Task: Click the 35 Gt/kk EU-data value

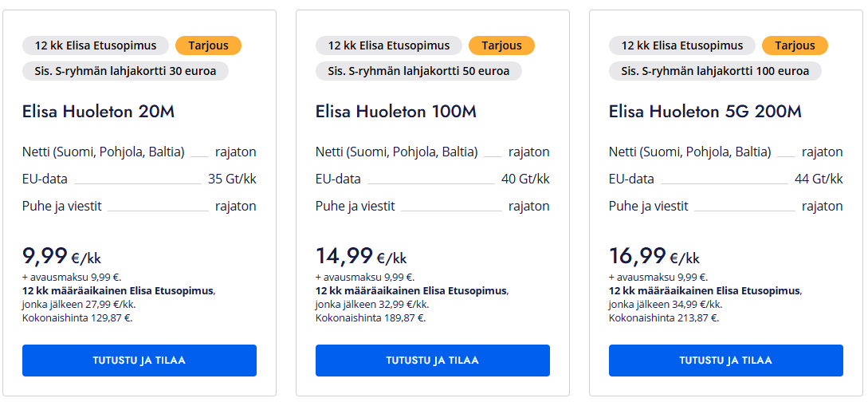Action: [x=232, y=179]
